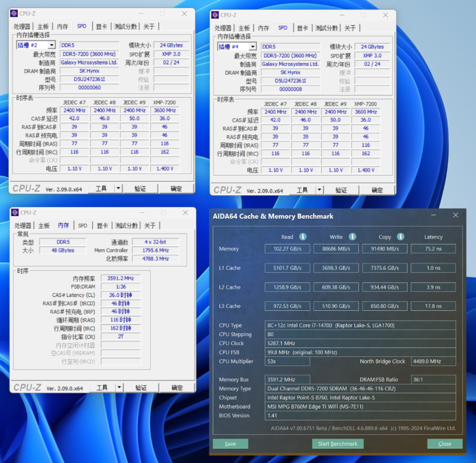The width and height of the screenshot is (476, 463).
Task: Click the Write info icon in AIDA64
Action: click(352, 236)
